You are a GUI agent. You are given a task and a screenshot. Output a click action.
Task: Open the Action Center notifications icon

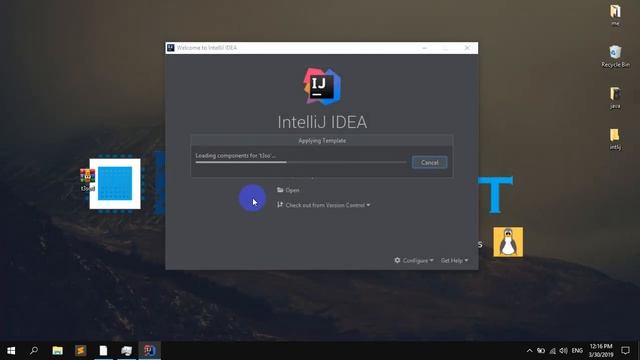[625, 350]
